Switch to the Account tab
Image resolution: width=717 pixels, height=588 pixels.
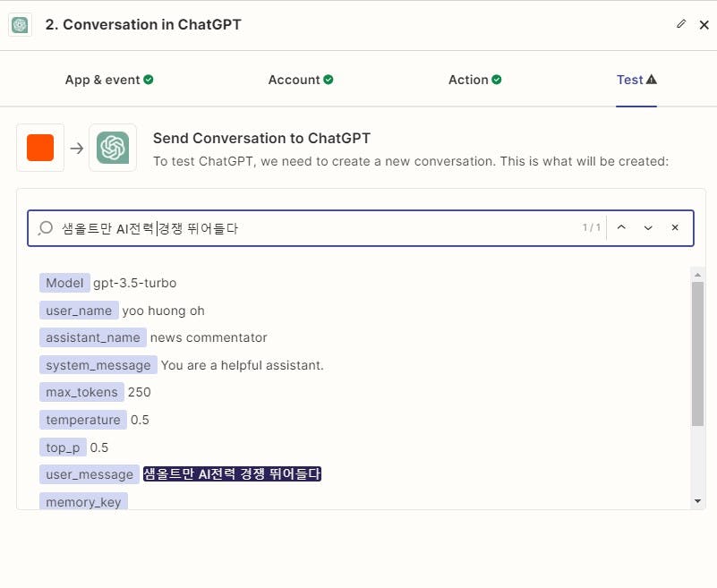tap(301, 80)
